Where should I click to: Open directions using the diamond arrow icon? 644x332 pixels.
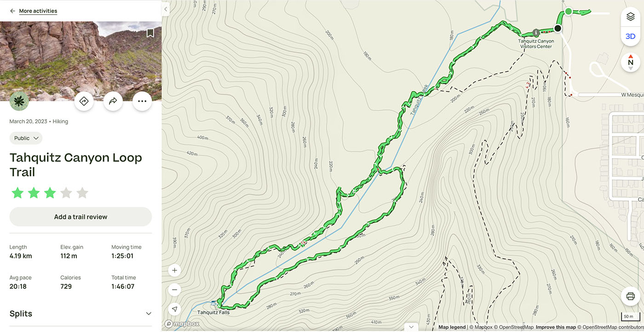pyautogui.click(x=84, y=101)
